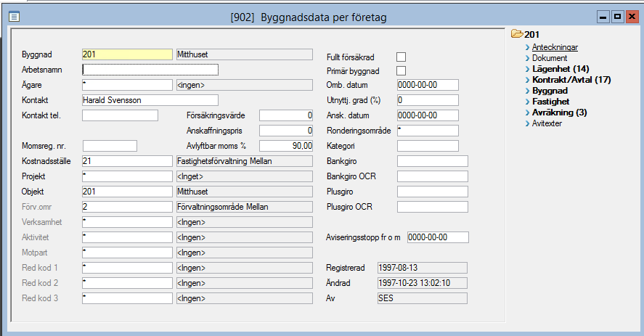Click the Kontakt tel. field
The height and width of the screenshot is (336, 644).
(120, 115)
